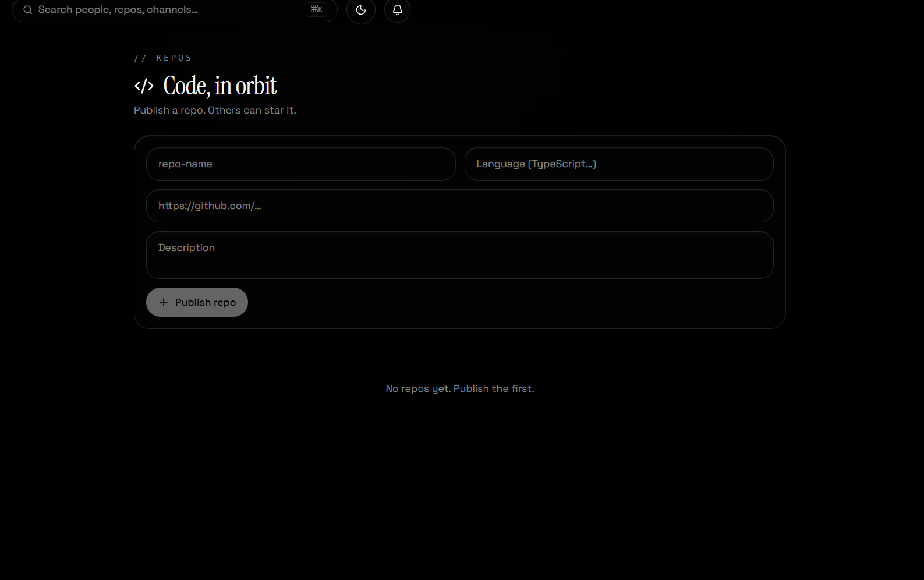This screenshot has width=924, height=580.
Task: Click the code brackets icon beside heading
Action: pos(144,86)
